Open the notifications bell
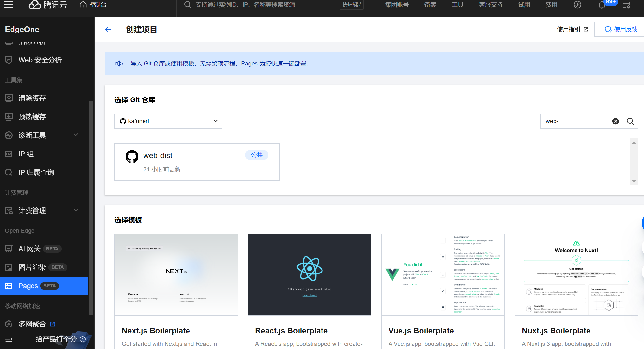The height and width of the screenshot is (349, 644). tap(602, 5)
